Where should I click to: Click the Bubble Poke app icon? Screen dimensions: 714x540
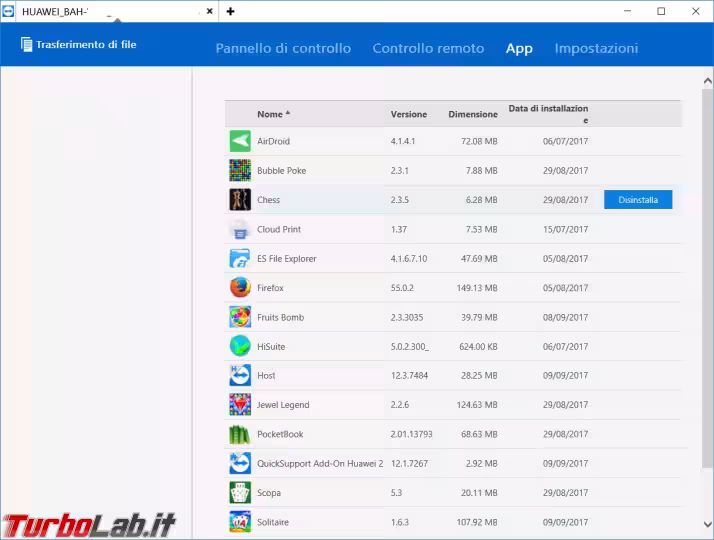point(240,170)
